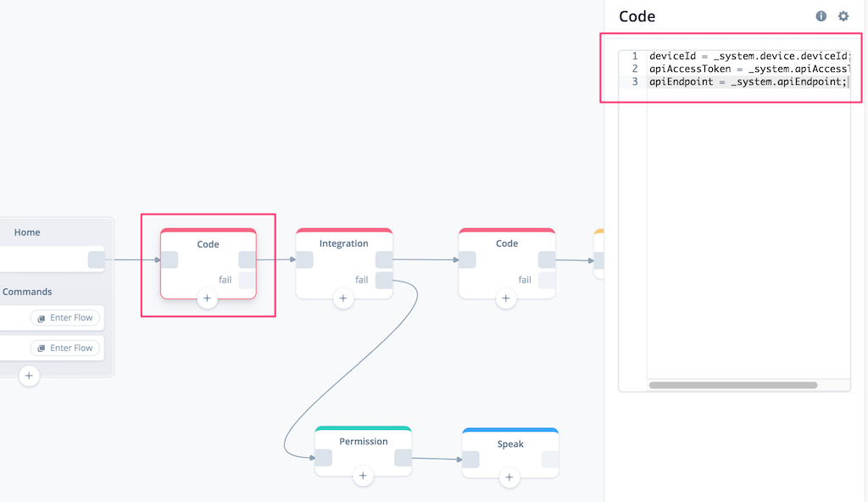
Task: Click the second Code block input port
Action: (x=467, y=259)
